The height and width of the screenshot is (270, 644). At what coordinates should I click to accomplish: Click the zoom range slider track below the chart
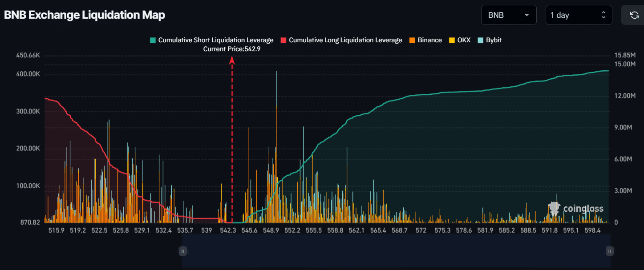coord(396,251)
